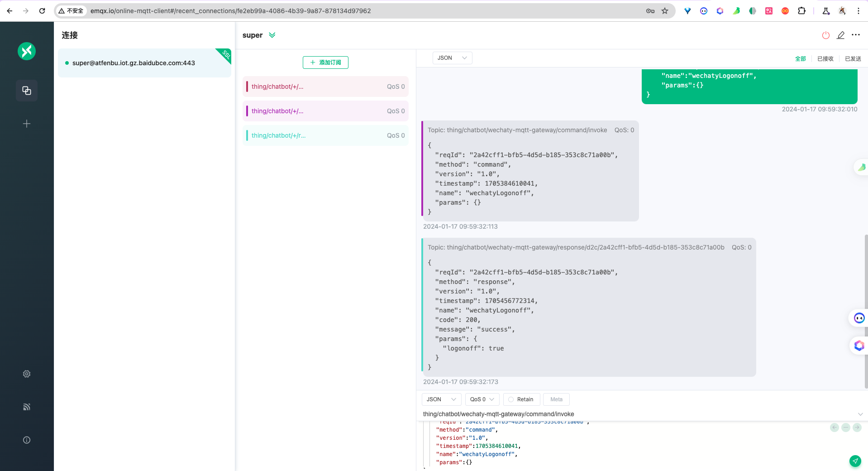This screenshot has width=868, height=471.
Task: Click into the payload JSON editor
Action: pos(625,446)
